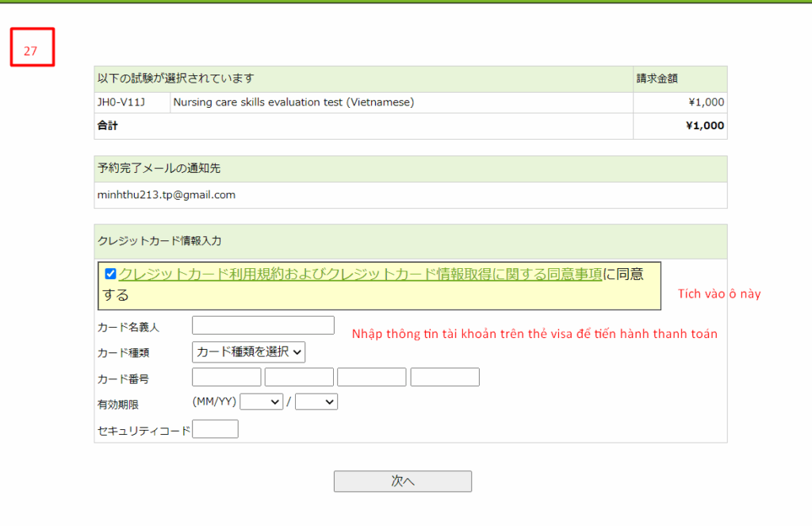Tick the credit card terms agreement checkbox
This screenshot has width=812, height=526.
(110, 275)
